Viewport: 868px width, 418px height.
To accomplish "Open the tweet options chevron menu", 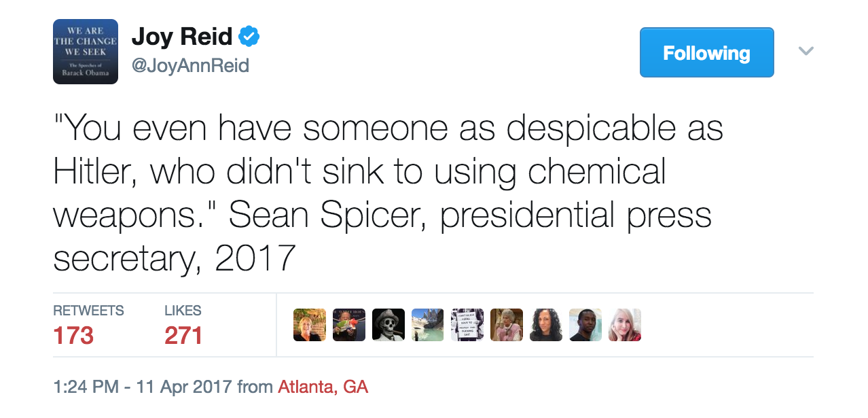I will pyautogui.click(x=806, y=51).
